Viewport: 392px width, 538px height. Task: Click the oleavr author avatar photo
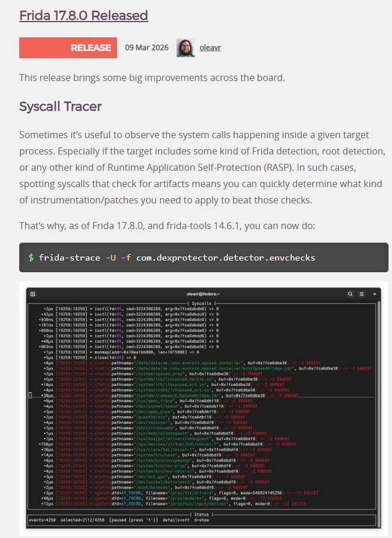(x=186, y=48)
